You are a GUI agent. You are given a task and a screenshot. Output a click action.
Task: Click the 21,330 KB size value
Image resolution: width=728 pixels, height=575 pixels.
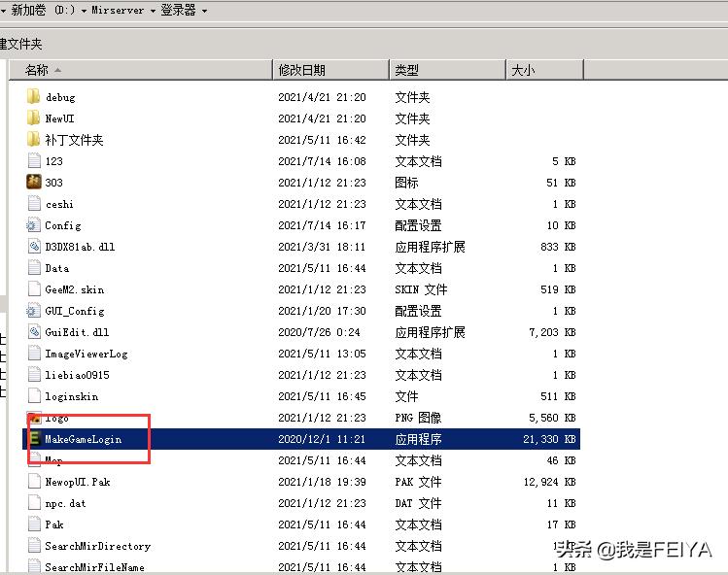(549, 439)
